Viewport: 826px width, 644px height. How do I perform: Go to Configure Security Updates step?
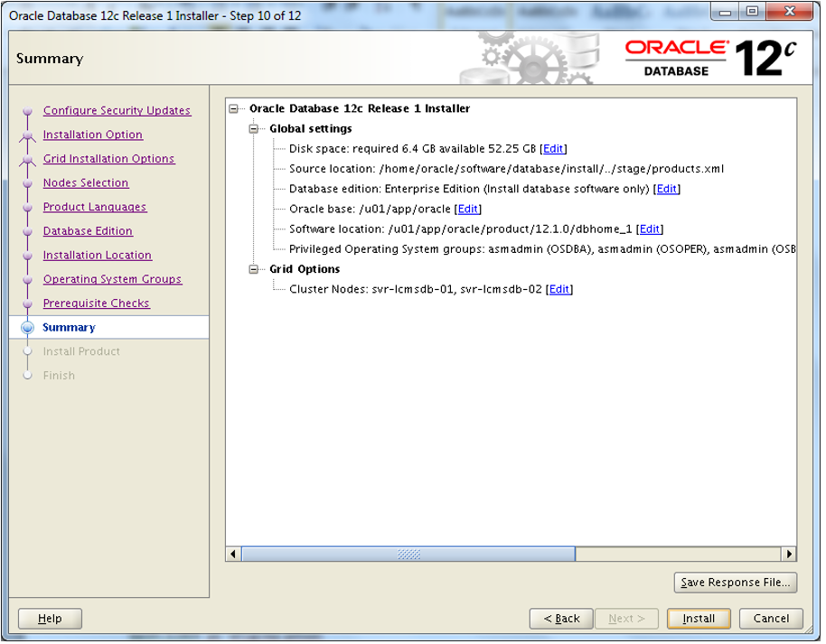(117, 110)
